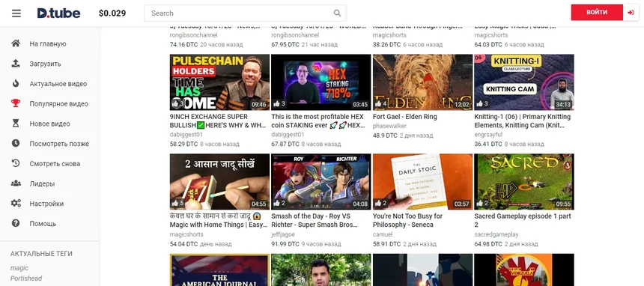Open Fort Gael - Elden Ring title
644x286 pixels.
405,117
